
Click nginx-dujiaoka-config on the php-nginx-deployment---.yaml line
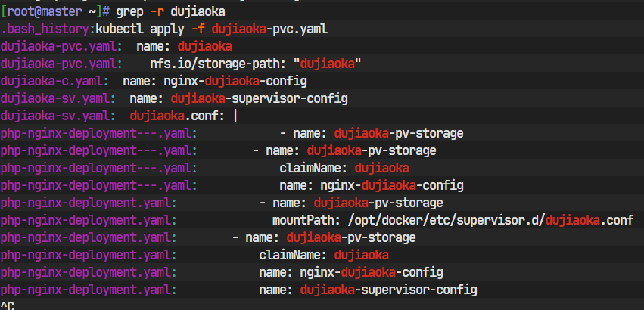(x=372, y=185)
